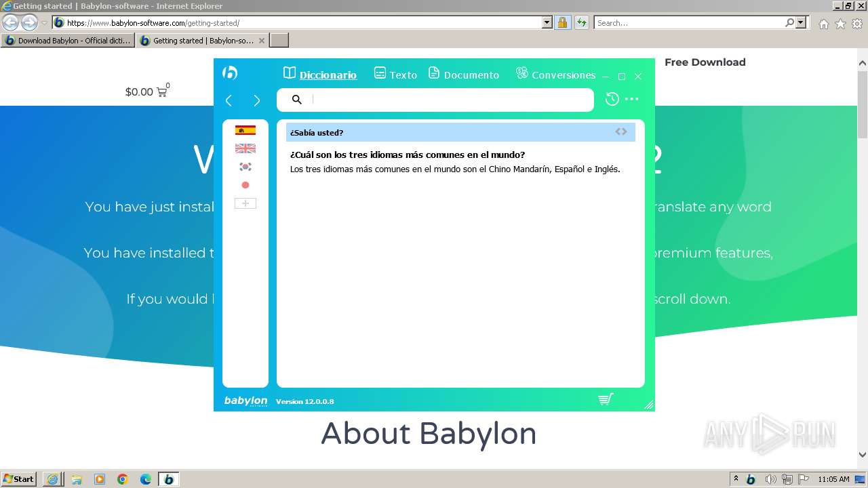Maximize the Babylon window
868x488 pixels.
click(x=621, y=77)
